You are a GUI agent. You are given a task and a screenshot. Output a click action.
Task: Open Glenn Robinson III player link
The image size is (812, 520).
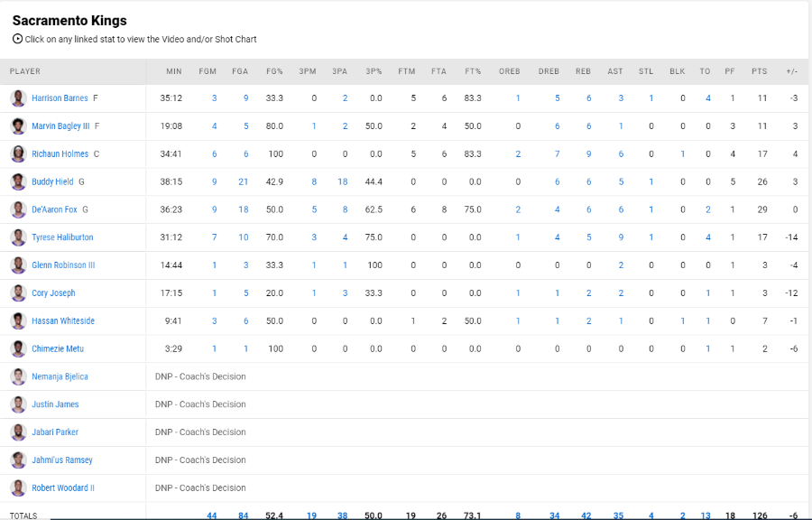63,265
